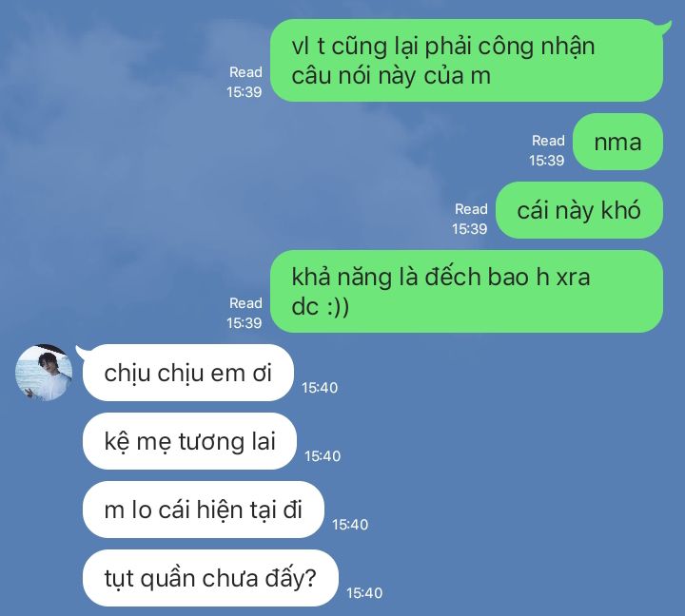Click the 15:40 timestamp after "tụt quần chưa đấy?"

point(364,593)
